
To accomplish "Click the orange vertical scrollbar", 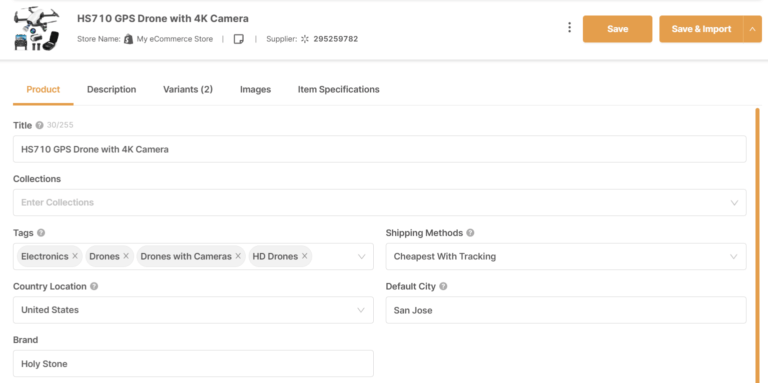I will [757, 245].
